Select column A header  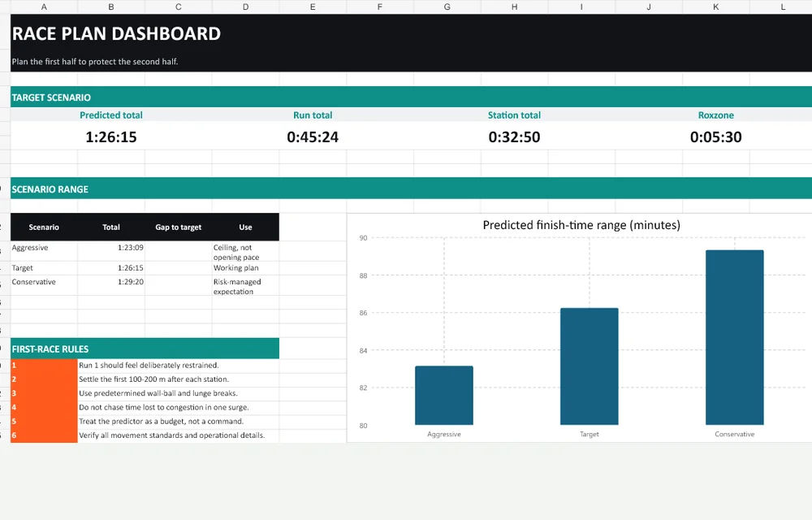[44, 6]
